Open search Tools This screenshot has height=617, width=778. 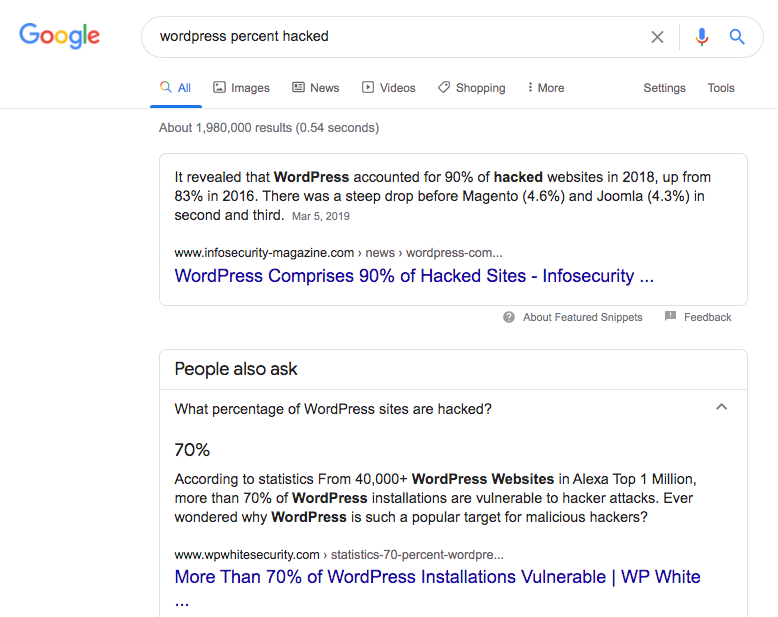tap(721, 88)
